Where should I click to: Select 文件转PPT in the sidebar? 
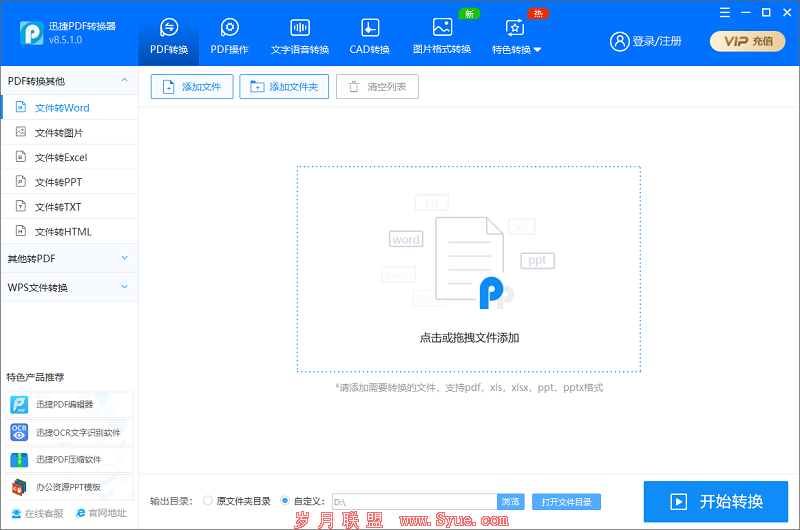70,182
